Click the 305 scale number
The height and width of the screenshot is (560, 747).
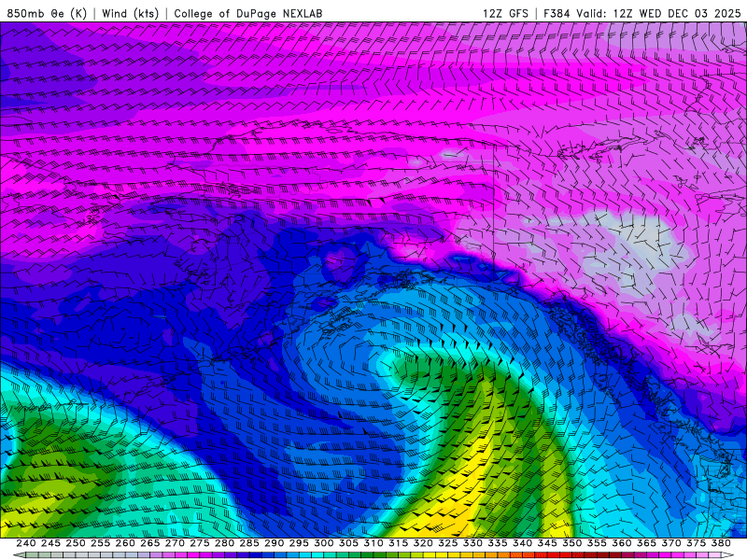coord(348,543)
